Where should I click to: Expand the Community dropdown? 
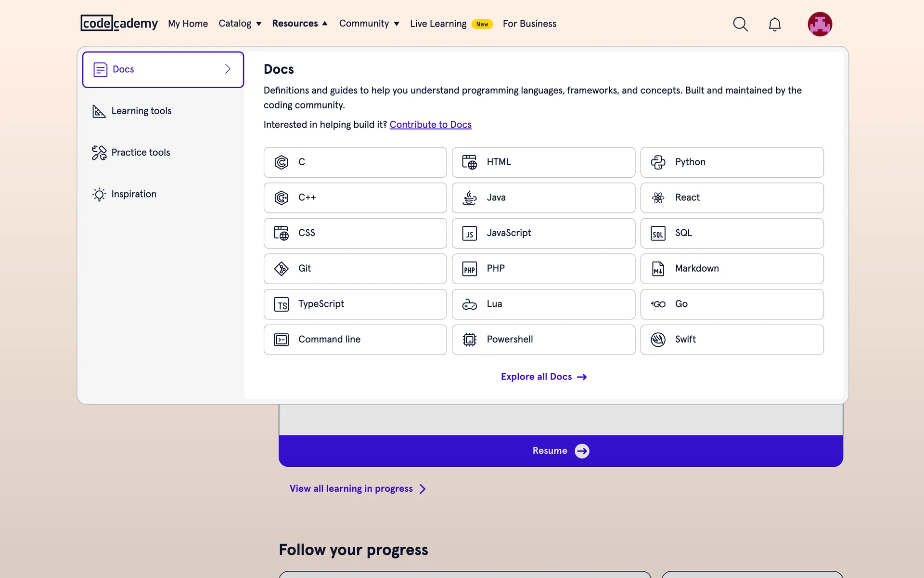click(x=369, y=24)
